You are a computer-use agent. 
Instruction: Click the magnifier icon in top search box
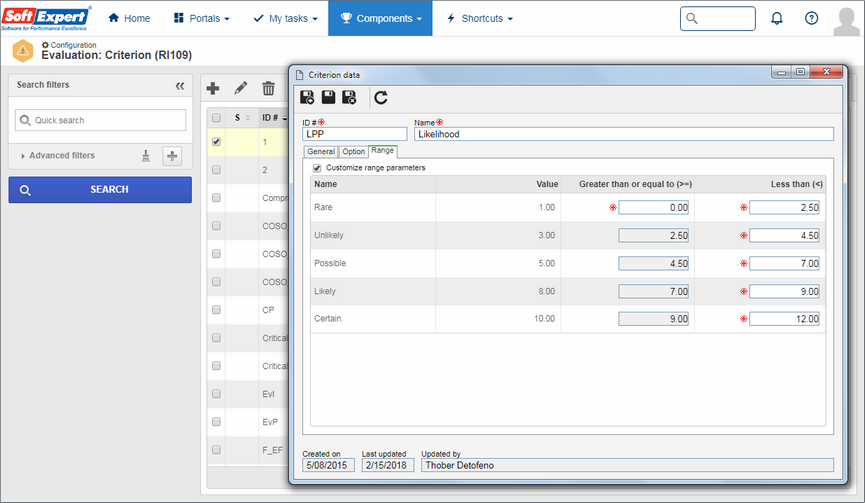(x=692, y=18)
